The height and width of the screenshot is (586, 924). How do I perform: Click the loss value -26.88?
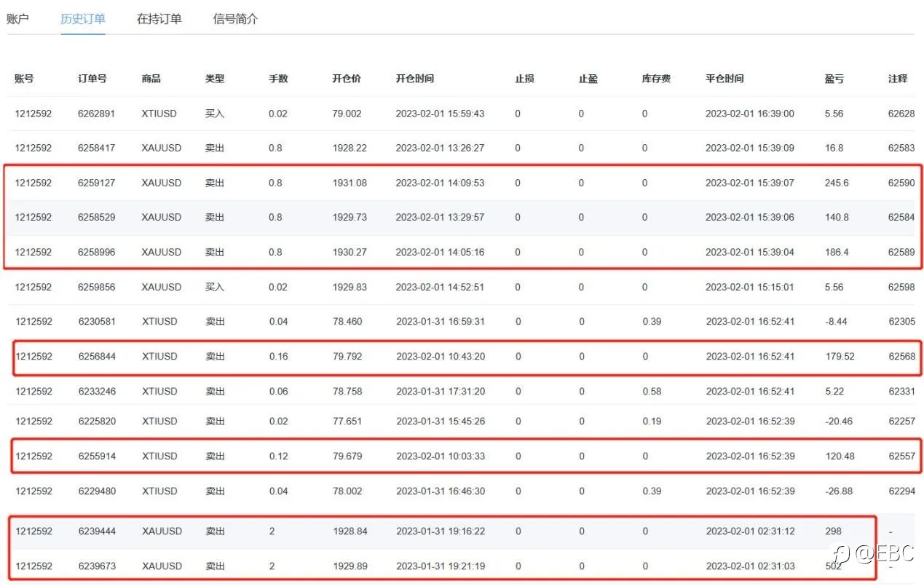click(839, 491)
